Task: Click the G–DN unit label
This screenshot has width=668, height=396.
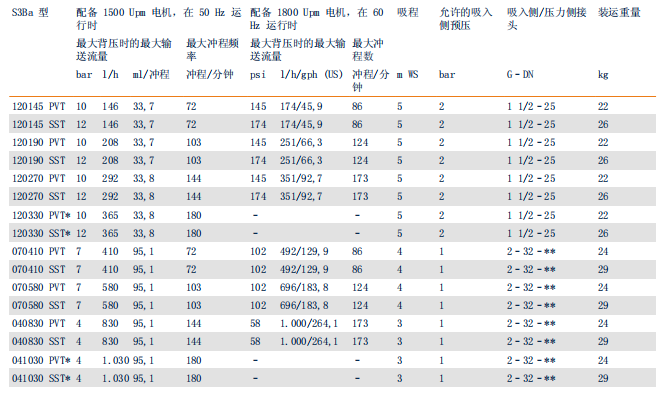Action: click(520, 75)
